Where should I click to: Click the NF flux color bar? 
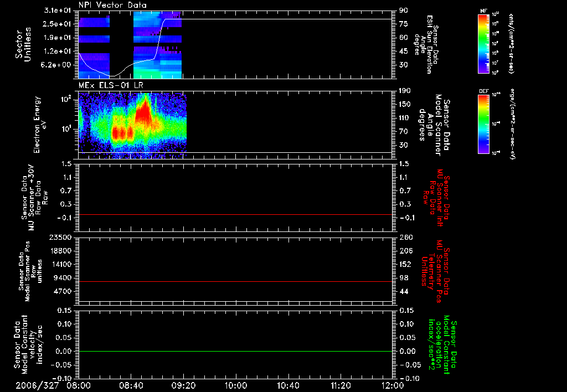484,44
